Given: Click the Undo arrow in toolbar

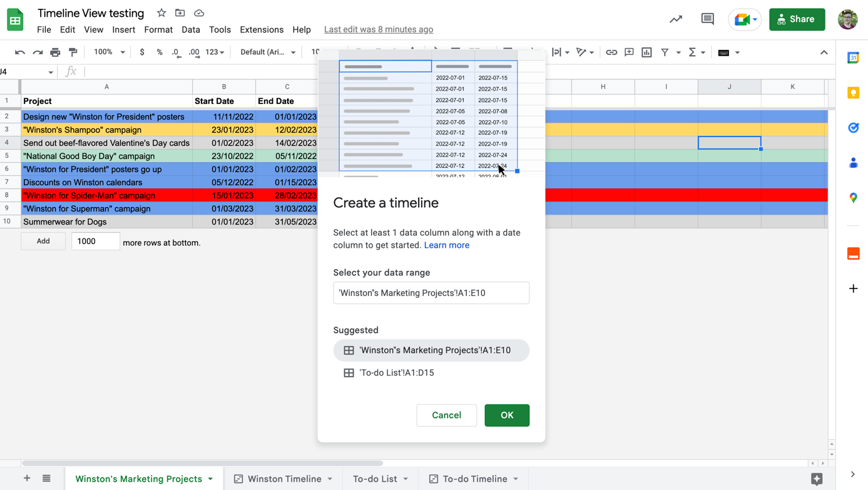Looking at the screenshot, I should (x=20, y=53).
